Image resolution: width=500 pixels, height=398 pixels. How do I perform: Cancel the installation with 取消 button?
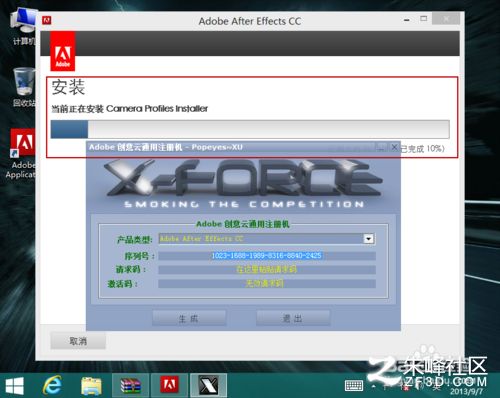pyautogui.click(x=78, y=341)
